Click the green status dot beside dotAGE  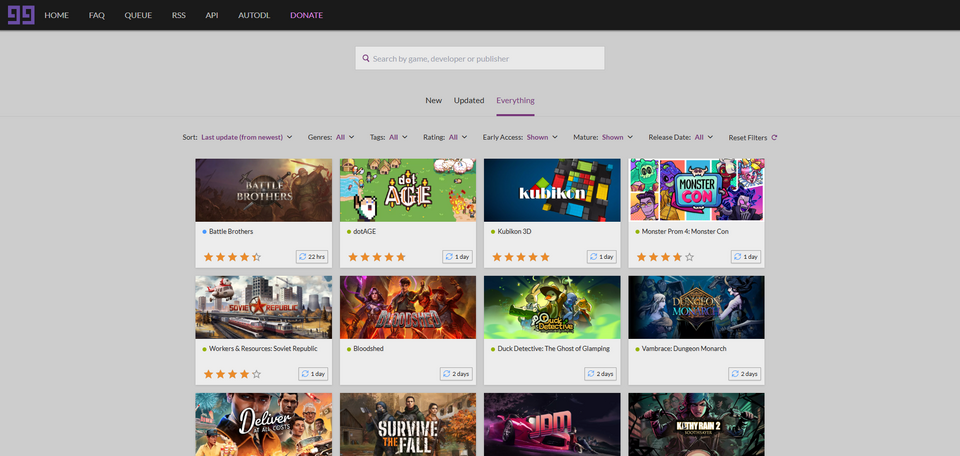click(349, 232)
